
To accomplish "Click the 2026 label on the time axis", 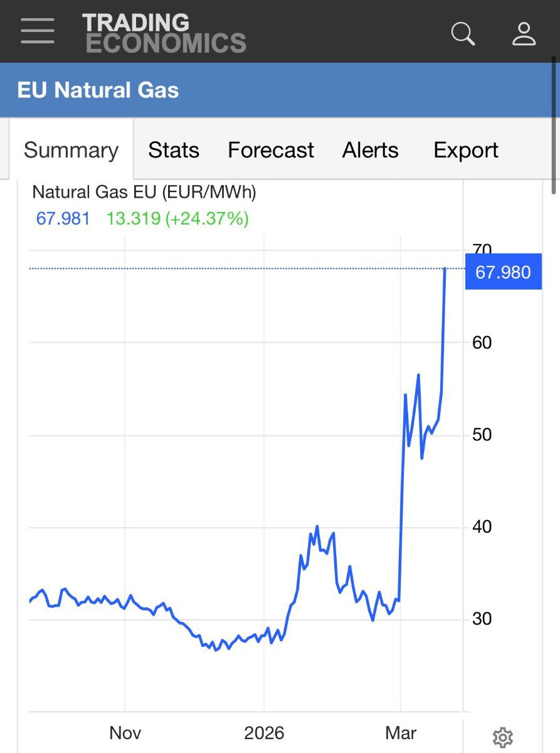I will (x=264, y=732).
